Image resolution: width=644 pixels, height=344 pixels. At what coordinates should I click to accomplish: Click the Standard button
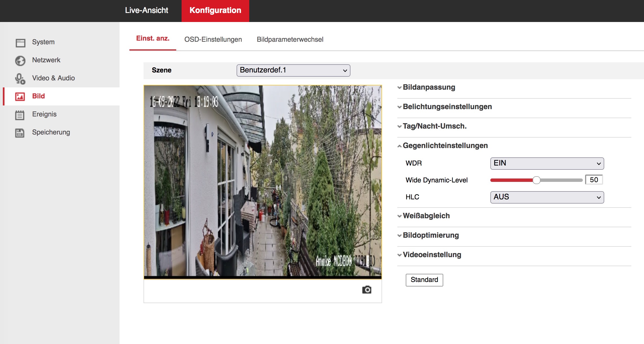pyautogui.click(x=424, y=280)
